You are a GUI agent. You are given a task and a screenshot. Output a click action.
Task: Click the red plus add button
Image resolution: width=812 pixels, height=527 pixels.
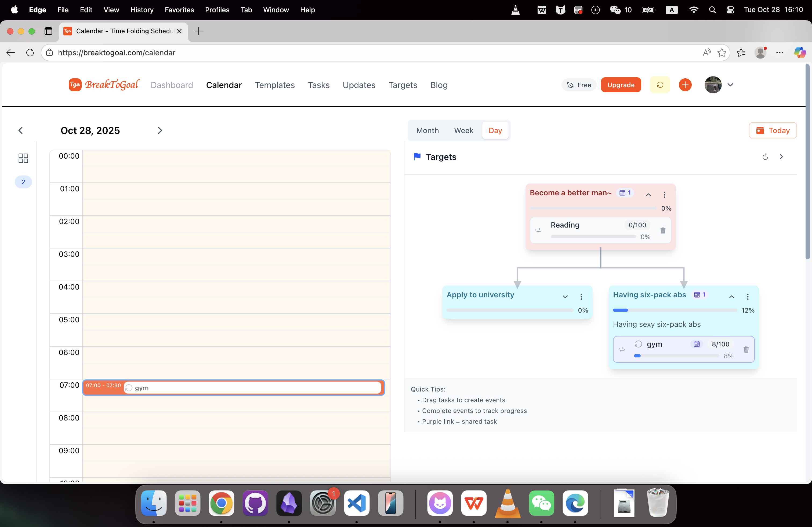pos(685,85)
